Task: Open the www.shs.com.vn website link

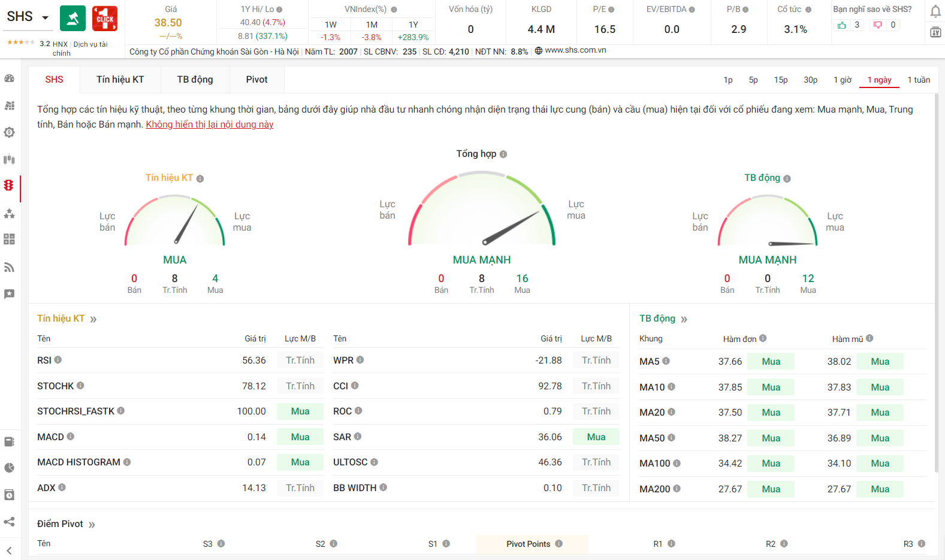Action: [x=575, y=50]
